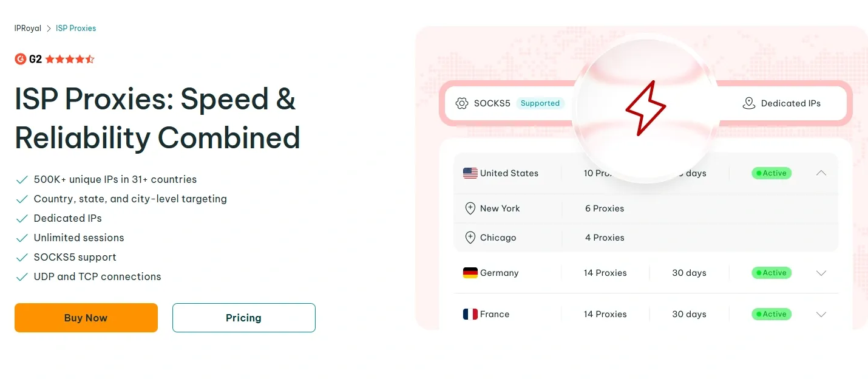868x384 pixels.
Task: Open the ISP Proxies breadcrumb link
Action: [x=76, y=29]
